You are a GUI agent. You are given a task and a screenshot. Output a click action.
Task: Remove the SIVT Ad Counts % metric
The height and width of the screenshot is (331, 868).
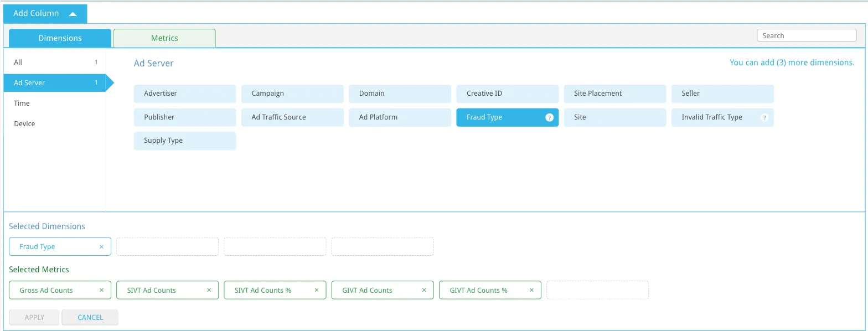[317, 290]
